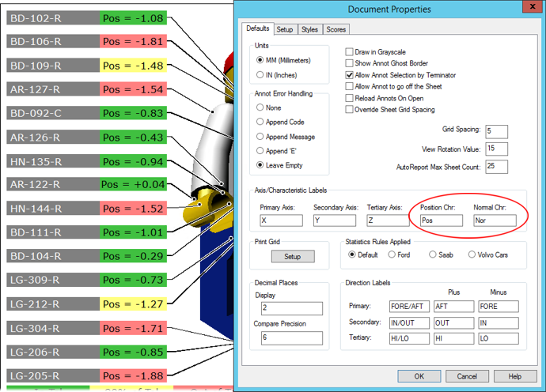Uncheck Allow Annot Selection by Terminator
The width and height of the screenshot is (546, 392).
point(350,74)
